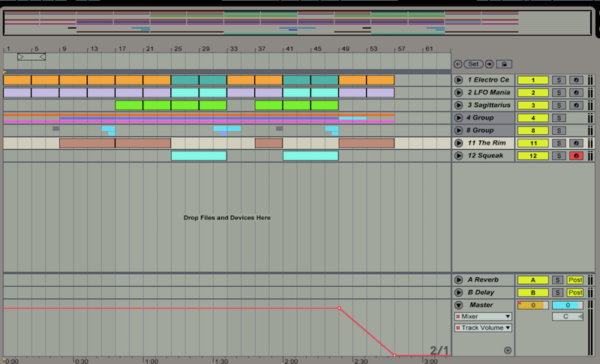Unfold the 11 The Rim track

pos(458,143)
